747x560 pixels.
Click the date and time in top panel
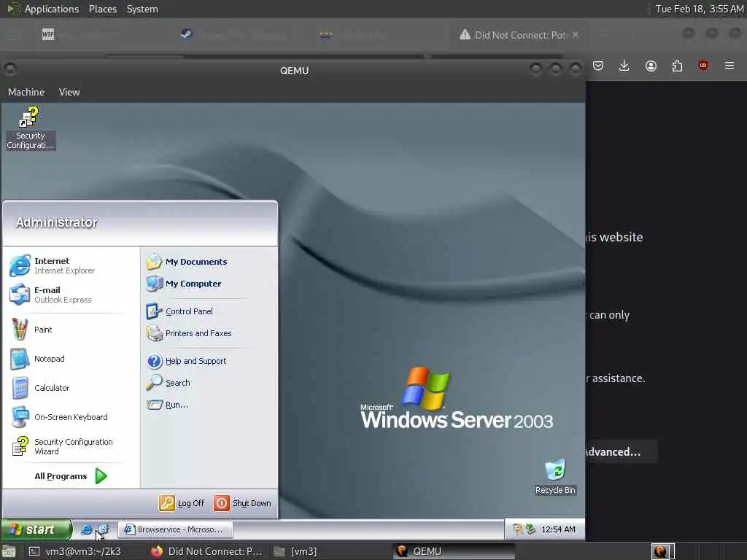[x=700, y=9]
